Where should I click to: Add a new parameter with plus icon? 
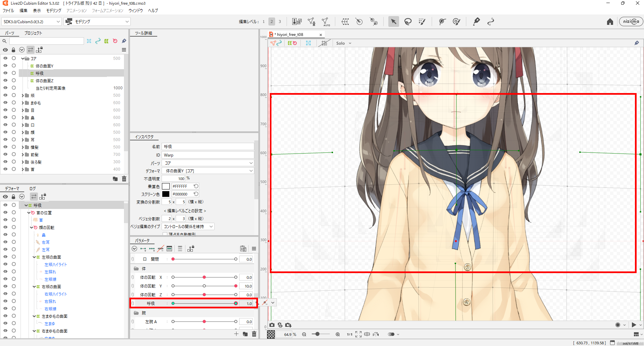(236, 334)
